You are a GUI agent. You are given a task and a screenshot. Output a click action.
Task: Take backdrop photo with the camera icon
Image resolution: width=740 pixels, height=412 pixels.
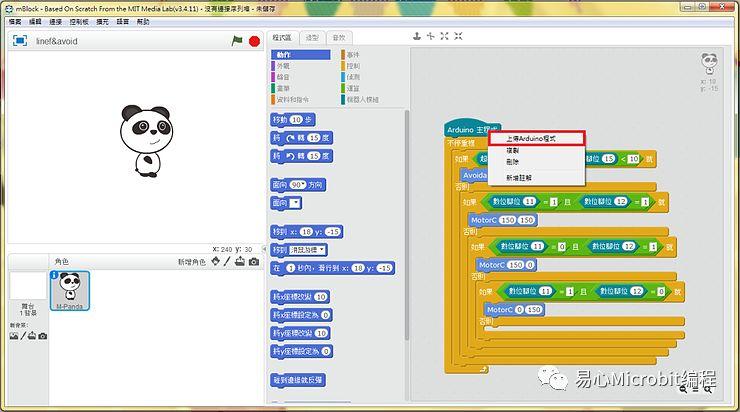point(42,336)
